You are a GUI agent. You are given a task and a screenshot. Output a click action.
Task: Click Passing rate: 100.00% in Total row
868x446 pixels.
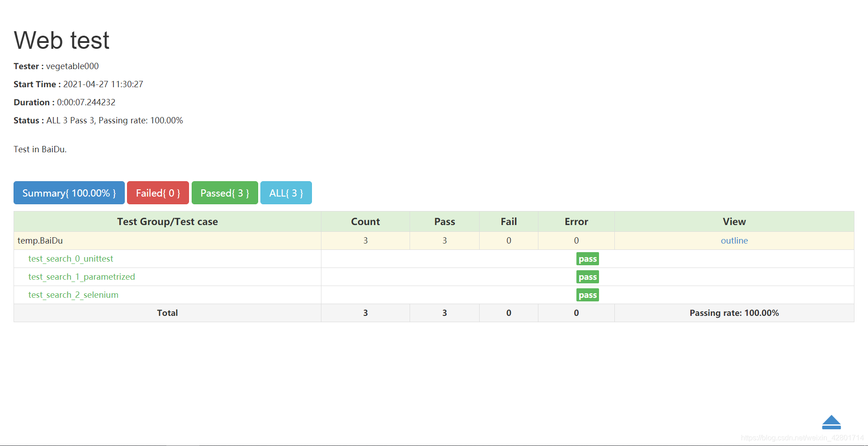(734, 313)
